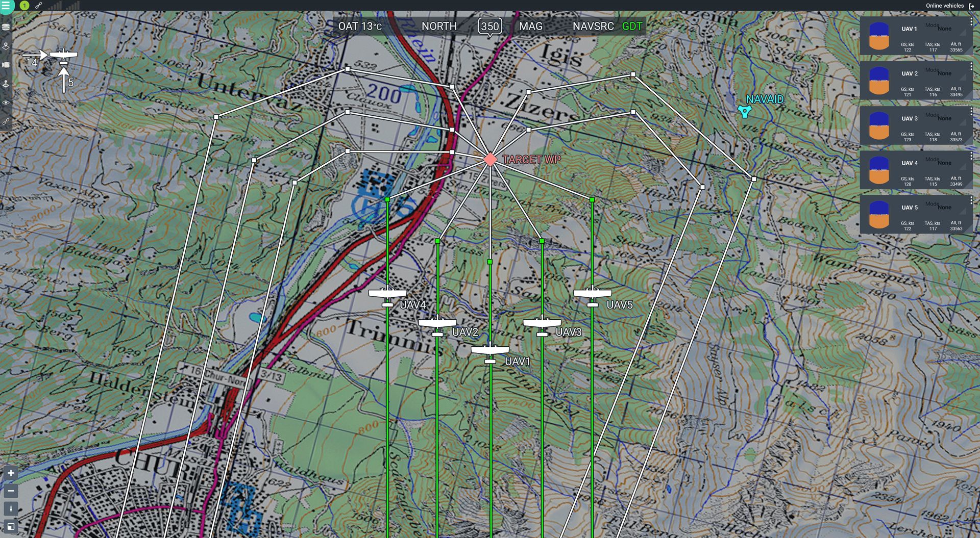
Task: Open UAV 3 three-dot options menu
Action: click(971, 111)
